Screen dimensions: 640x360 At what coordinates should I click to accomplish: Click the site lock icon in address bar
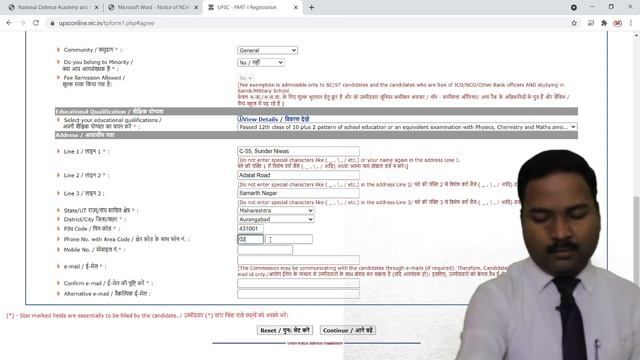(x=52, y=23)
